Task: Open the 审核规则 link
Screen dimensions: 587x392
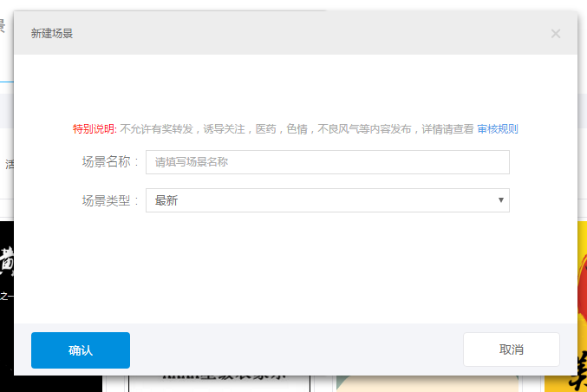Action: point(498,129)
